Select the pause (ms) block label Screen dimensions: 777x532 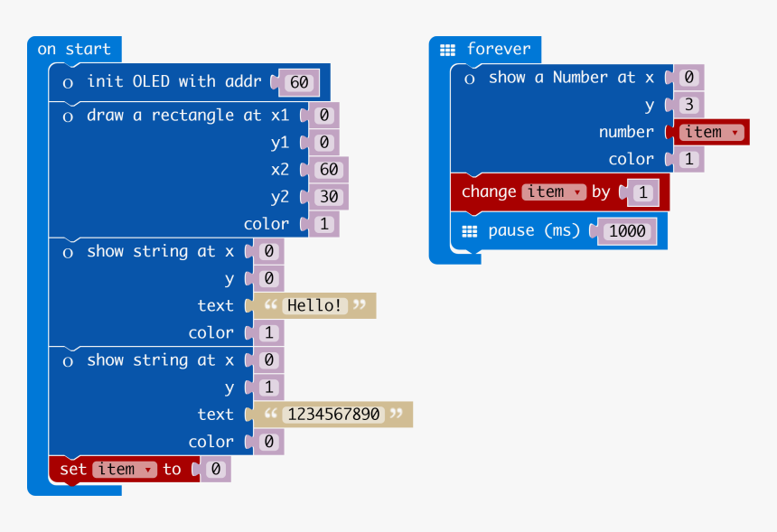[534, 231]
